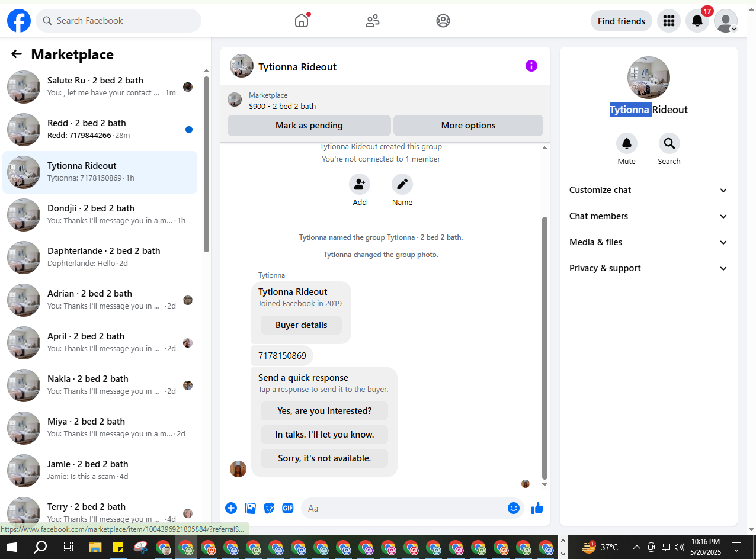
Task: Open Miya · 2 bed 2 bath conversation
Action: click(100, 428)
